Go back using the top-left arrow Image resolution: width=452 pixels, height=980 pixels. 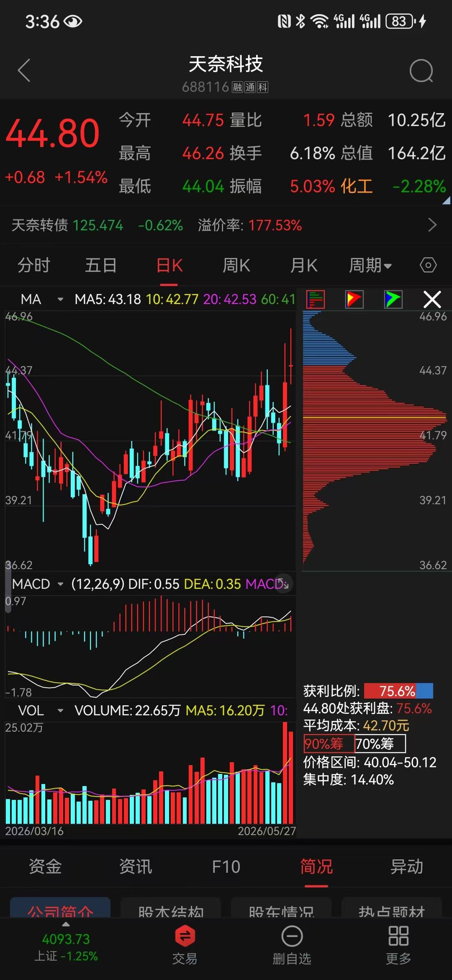pyautogui.click(x=24, y=70)
